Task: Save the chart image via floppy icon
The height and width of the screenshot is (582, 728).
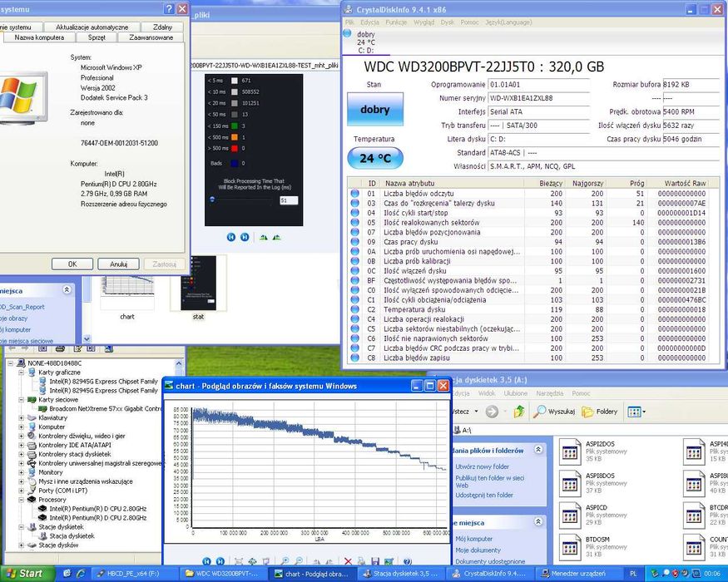Action: pyautogui.click(x=375, y=561)
